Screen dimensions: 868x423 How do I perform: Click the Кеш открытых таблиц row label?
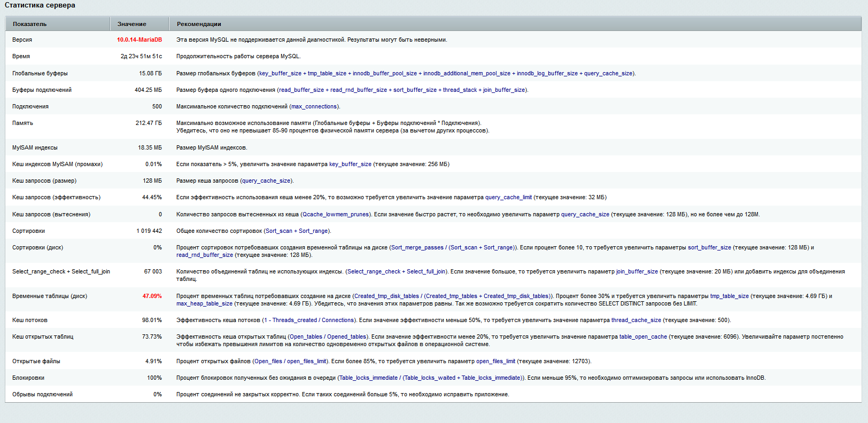pos(43,336)
